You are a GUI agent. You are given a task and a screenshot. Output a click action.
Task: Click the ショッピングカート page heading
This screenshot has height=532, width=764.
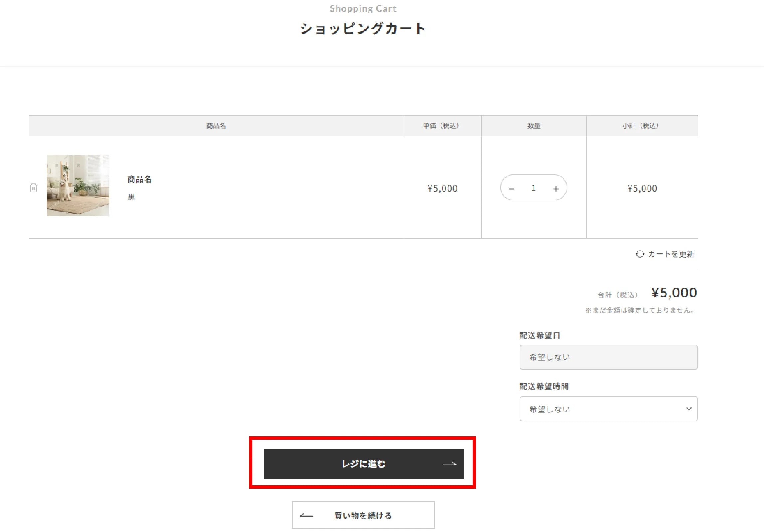363,29
